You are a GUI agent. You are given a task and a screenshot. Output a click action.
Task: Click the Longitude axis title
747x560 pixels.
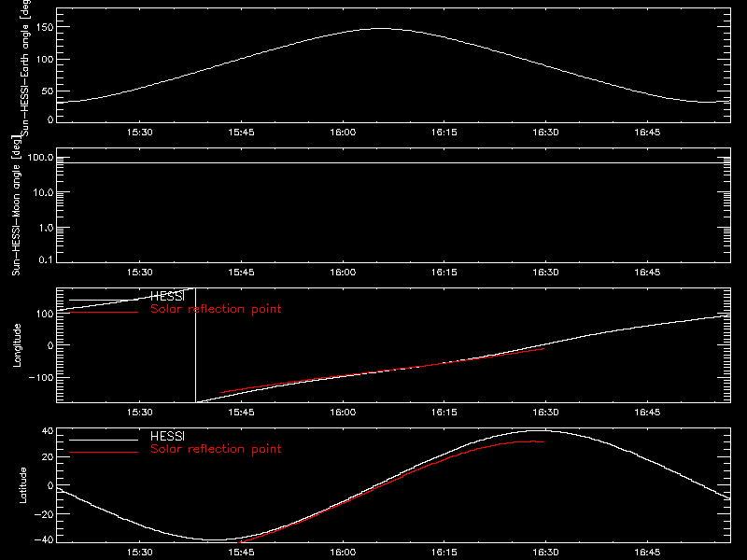click(17, 345)
